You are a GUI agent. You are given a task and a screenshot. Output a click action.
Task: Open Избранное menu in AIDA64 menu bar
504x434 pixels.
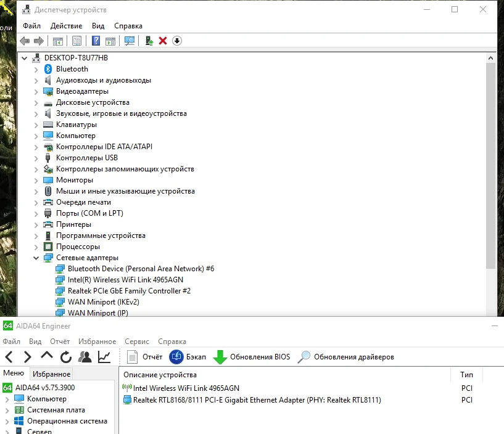click(x=97, y=342)
